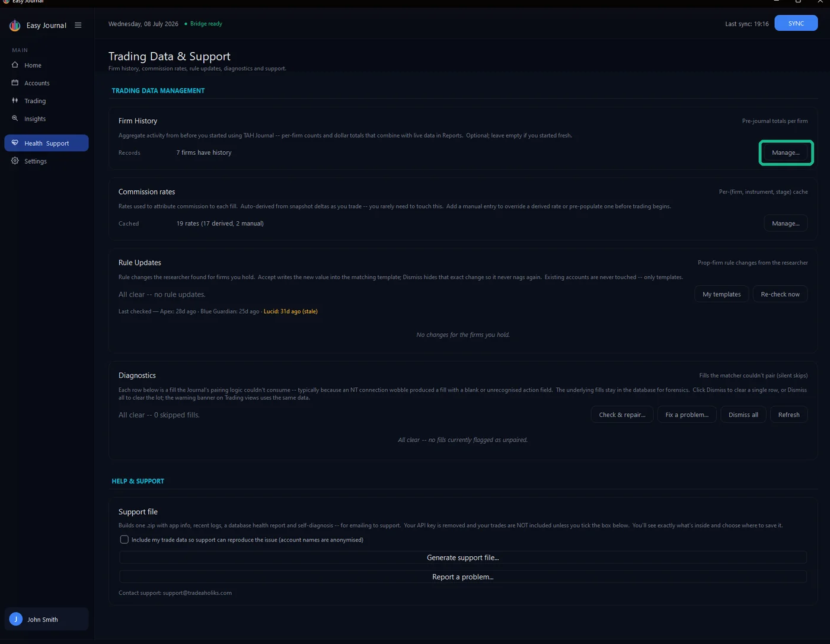Click the Settings gear icon

15,161
